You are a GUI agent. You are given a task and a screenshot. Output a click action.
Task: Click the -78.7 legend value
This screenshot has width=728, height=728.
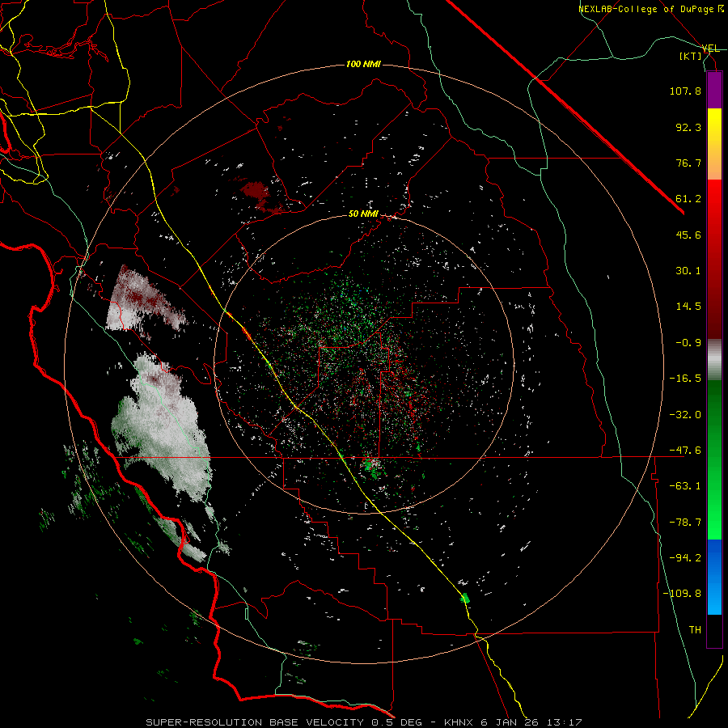point(685,523)
